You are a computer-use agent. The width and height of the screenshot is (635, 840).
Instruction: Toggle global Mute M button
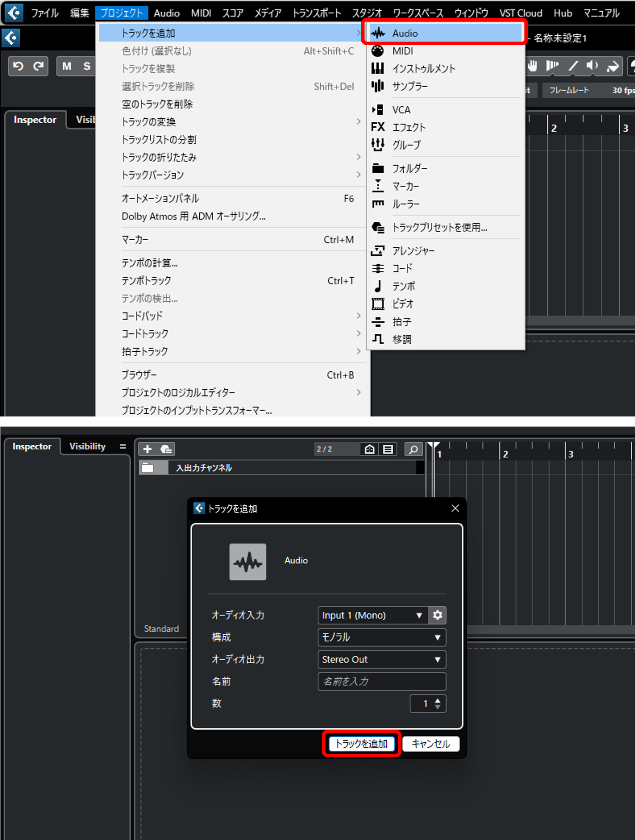tap(67, 66)
